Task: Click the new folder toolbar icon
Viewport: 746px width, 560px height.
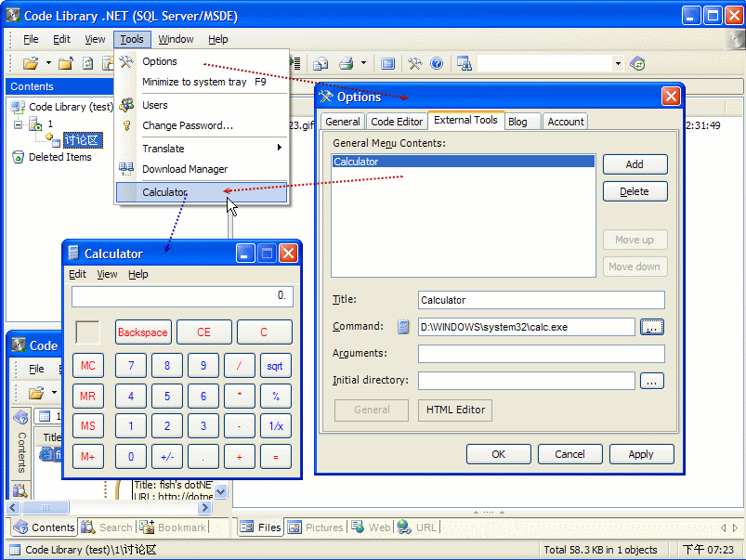Action: [x=66, y=63]
